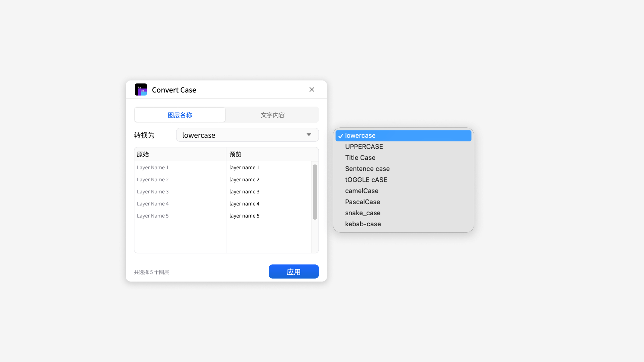Click the preview list scrollbar
The height and width of the screenshot is (362, 644).
[315, 192]
